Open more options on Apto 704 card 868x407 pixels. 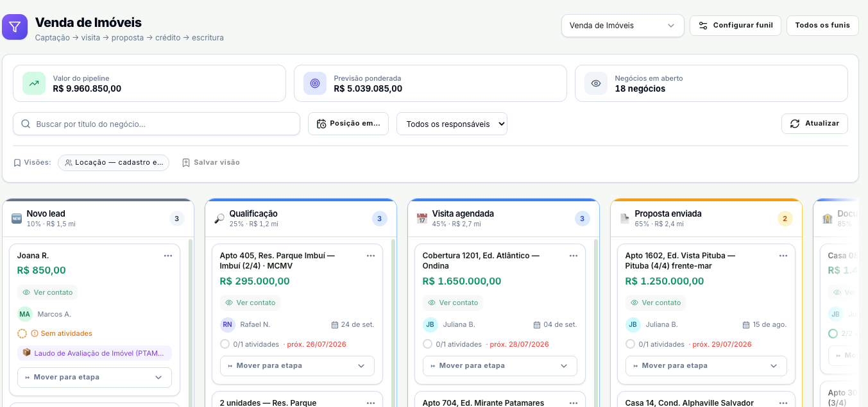[574, 403]
